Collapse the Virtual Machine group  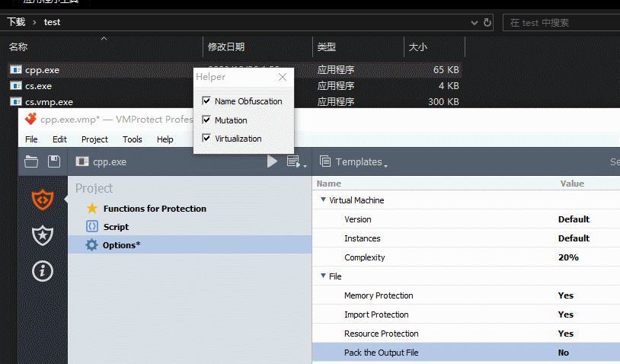tap(323, 200)
